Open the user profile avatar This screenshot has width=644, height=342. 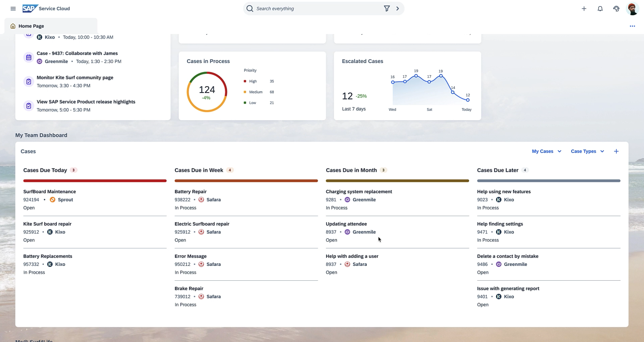(632, 9)
